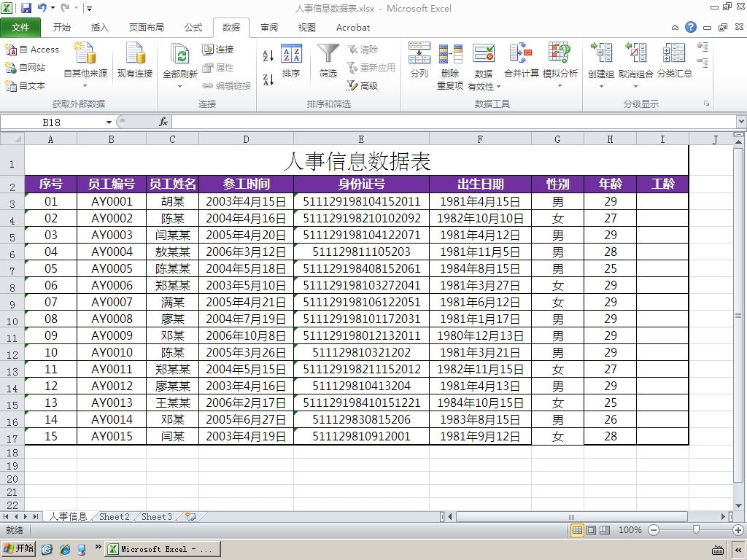Switch to the 页面布局 tab
This screenshot has width=747, height=560.
click(146, 28)
